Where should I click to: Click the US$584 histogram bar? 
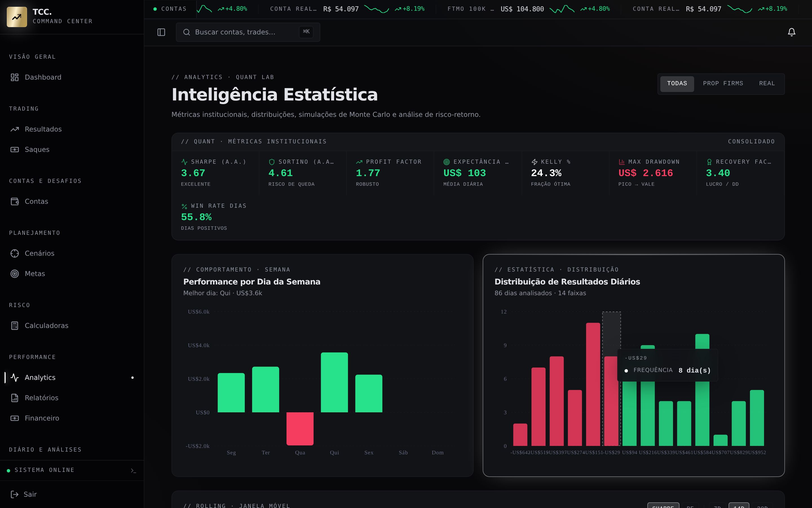(x=702, y=390)
